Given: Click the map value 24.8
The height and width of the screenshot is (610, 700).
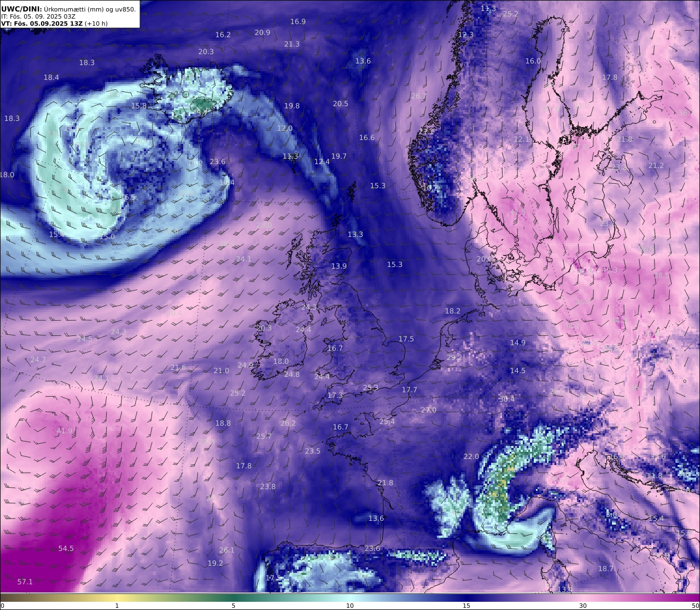Looking at the screenshot, I should [x=292, y=375].
